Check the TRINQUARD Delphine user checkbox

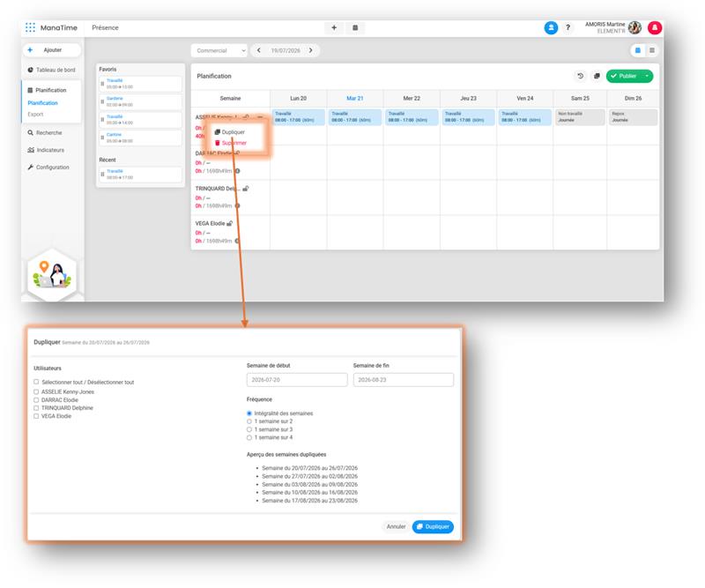pyautogui.click(x=36, y=408)
